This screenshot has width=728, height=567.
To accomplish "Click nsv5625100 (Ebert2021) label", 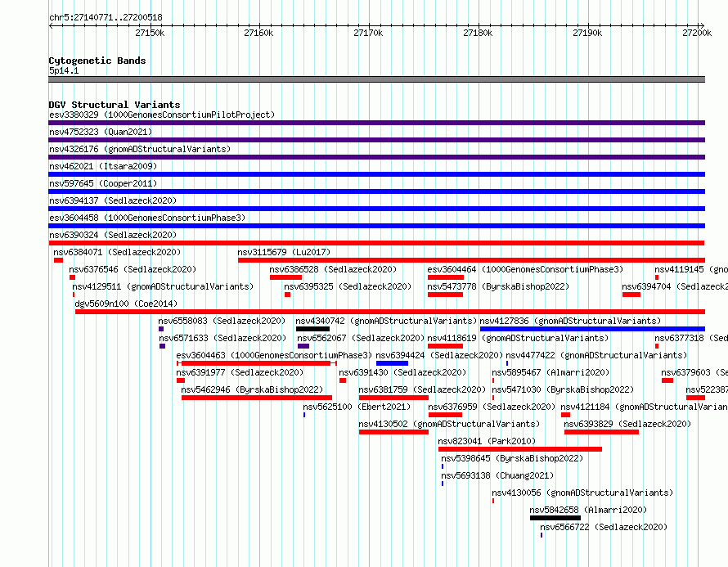I will click(357, 407).
